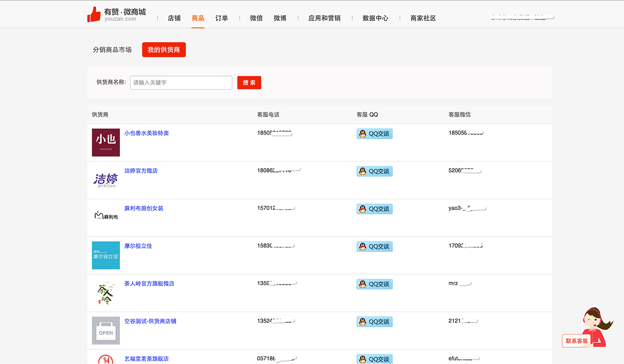Switch to 分销商品市场 tab
Viewport: 624px width, 364px height.
(112, 50)
